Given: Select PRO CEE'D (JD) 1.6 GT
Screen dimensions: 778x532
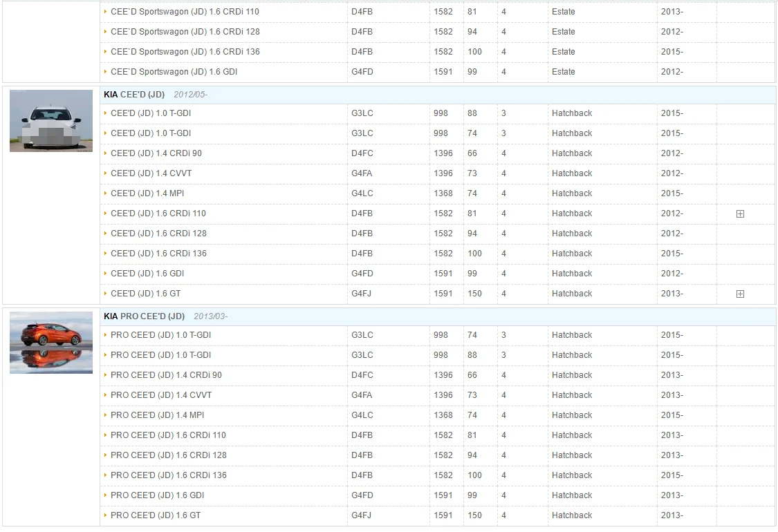Looking at the screenshot, I should click(x=156, y=515).
